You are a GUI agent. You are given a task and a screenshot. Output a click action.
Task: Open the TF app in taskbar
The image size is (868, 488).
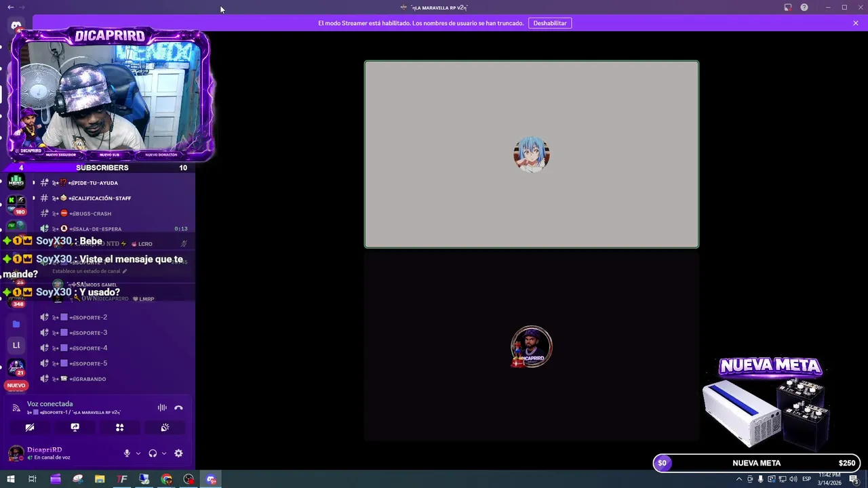coord(122,479)
